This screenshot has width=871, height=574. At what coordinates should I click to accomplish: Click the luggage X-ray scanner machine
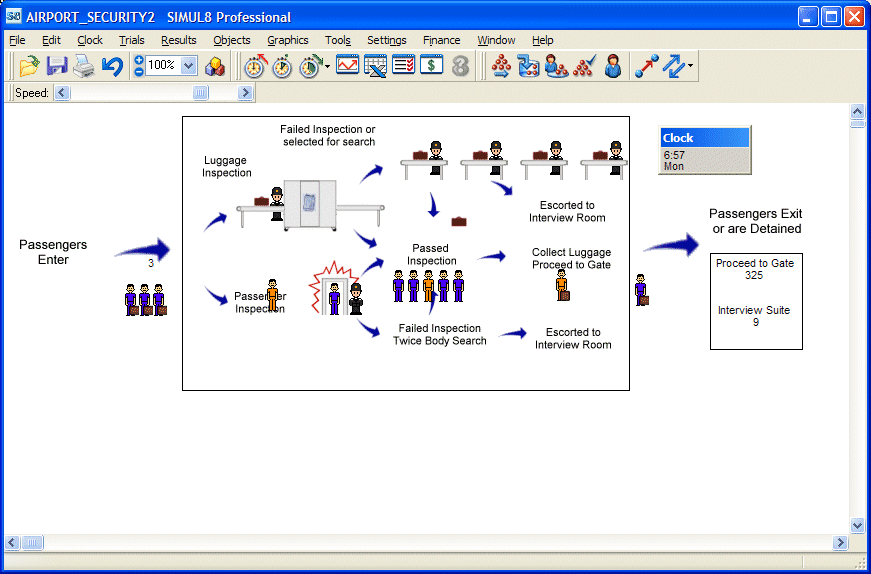[x=311, y=203]
